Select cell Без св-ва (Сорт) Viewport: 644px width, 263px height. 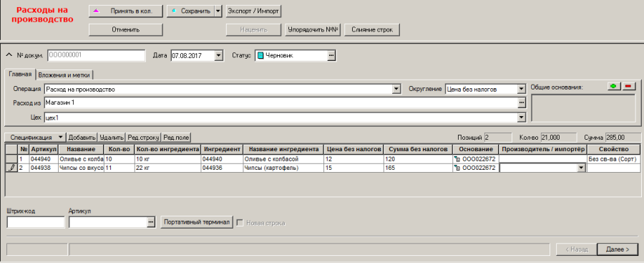pyautogui.click(x=614, y=159)
